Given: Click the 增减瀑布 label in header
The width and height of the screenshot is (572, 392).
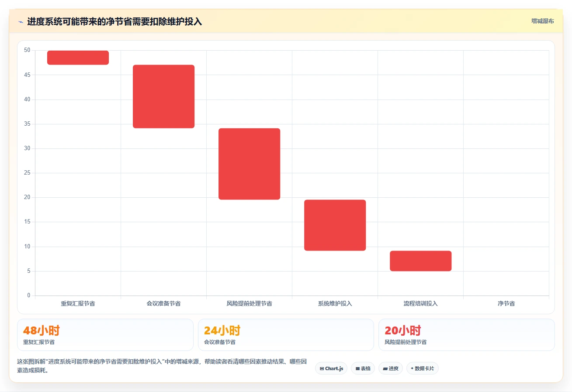Looking at the screenshot, I should click(x=542, y=21).
